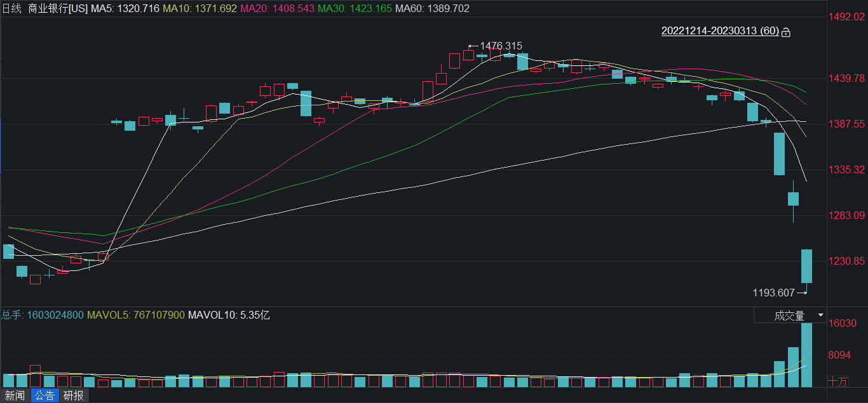Click the MAVOL5: 767107900 label

pos(136,315)
